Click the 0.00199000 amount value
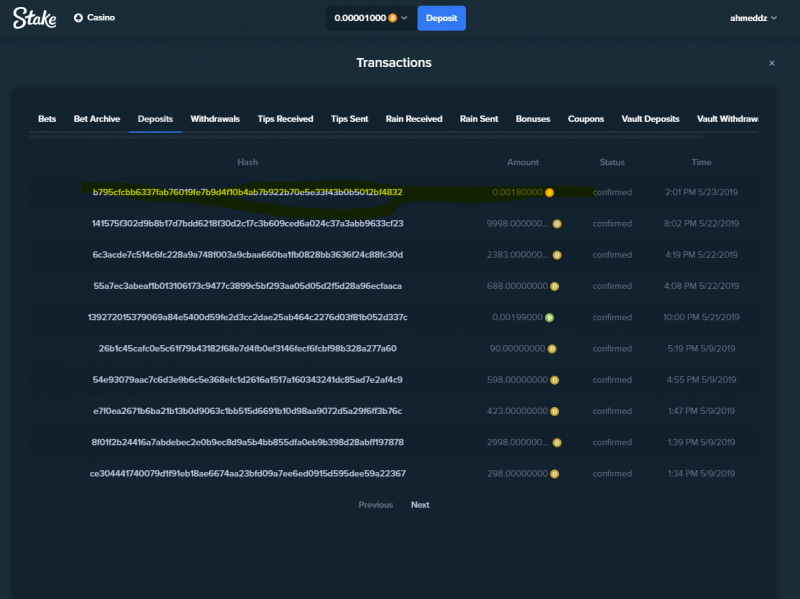The image size is (800, 599). (517, 317)
